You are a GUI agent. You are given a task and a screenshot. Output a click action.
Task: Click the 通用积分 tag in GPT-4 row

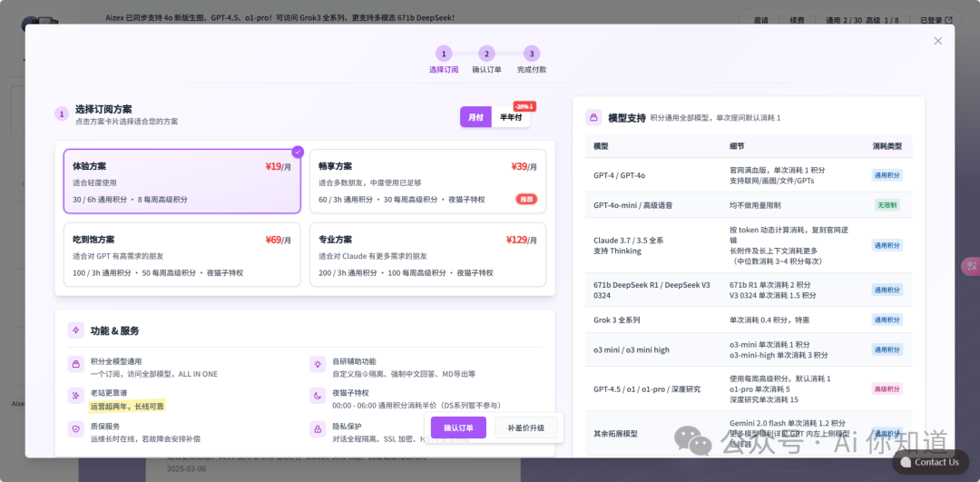click(x=887, y=175)
